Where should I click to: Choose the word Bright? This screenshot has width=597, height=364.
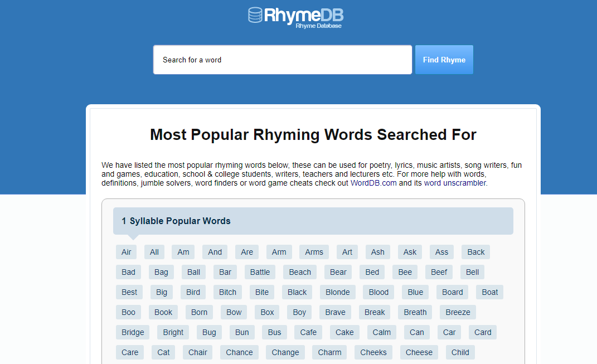(173, 332)
